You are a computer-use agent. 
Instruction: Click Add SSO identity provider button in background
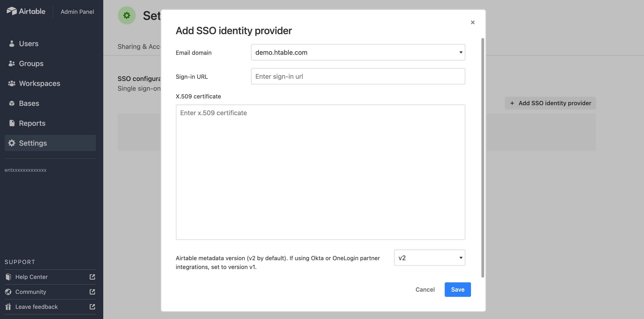550,103
